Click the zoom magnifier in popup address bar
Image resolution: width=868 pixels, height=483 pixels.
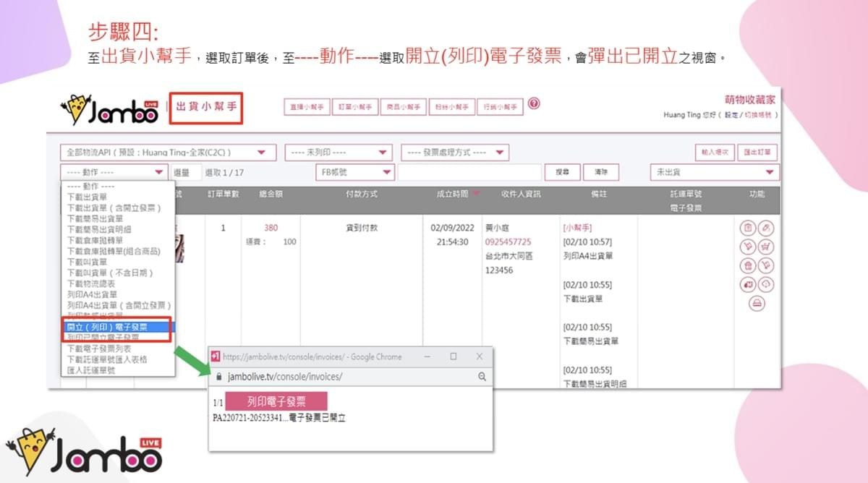click(482, 377)
